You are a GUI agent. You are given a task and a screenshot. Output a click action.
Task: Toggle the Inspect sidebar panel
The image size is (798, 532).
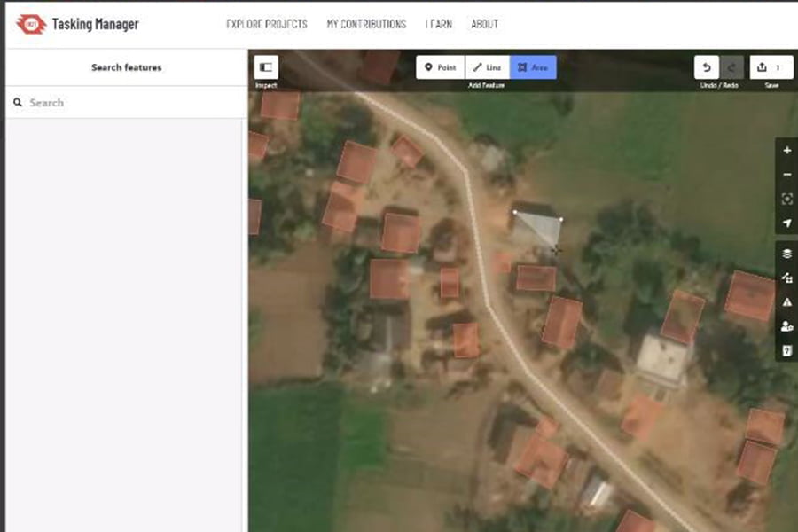click(x=266, y=67)
